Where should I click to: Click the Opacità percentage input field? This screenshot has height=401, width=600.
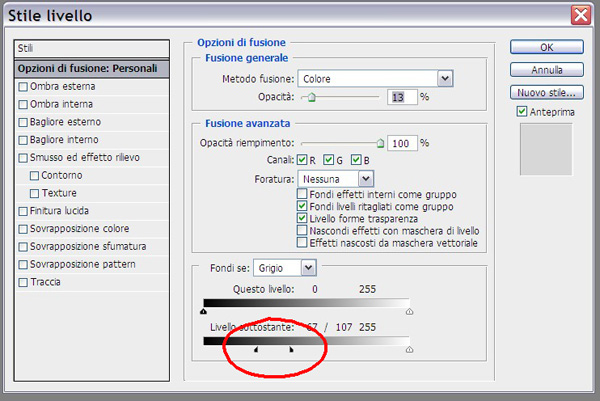tap(402, 97)
